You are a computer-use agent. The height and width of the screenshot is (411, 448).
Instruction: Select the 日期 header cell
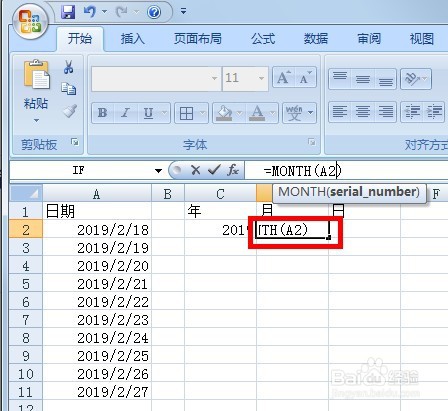tap(97, 211)
